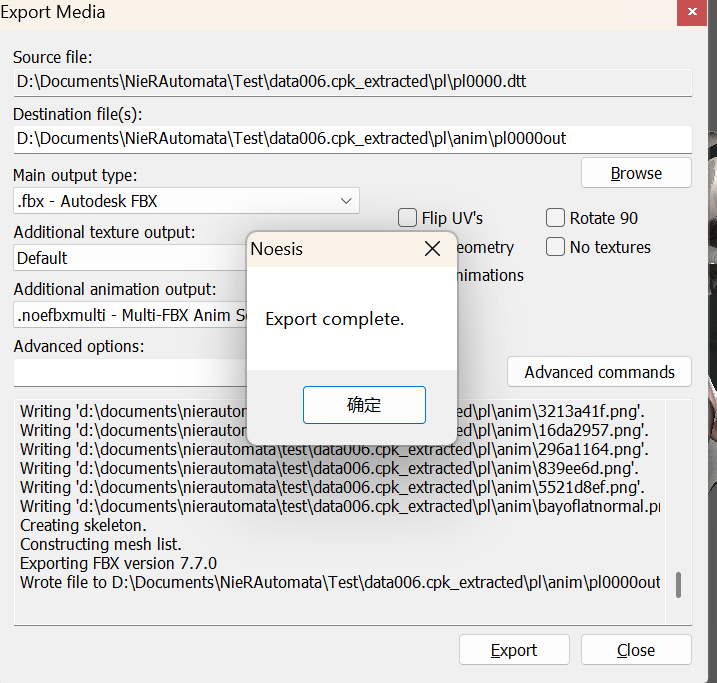Click the export log's vertical scrollbar
The width and height of the screenshot is (717, 683).
[x=679, y=584]
